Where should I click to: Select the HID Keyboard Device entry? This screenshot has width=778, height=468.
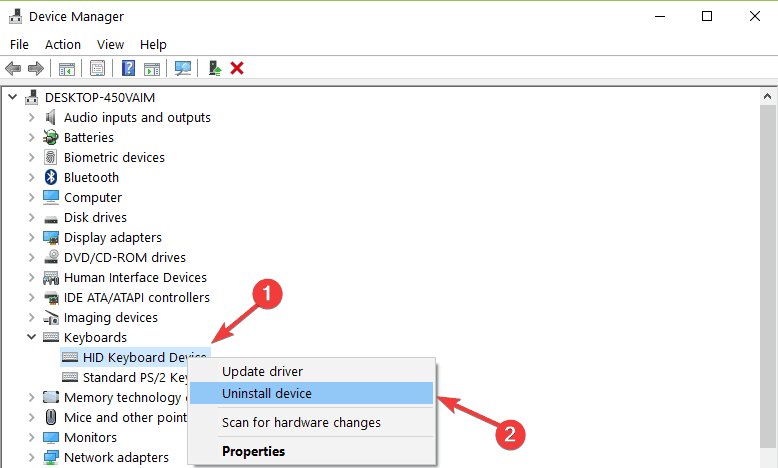pyautogui.click(x=135, y=357)
